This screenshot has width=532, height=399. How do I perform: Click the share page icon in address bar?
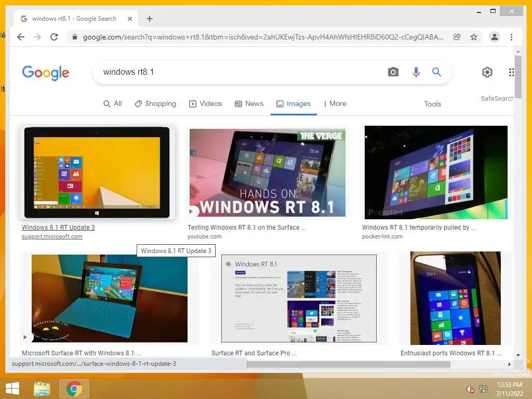(457, 37)
